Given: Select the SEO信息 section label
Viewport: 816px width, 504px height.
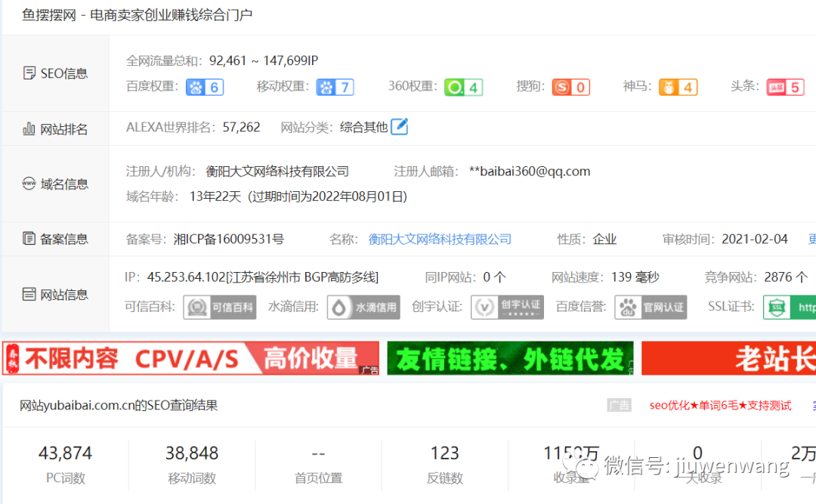Looking at the screenshot, I should tap(64, 73).
